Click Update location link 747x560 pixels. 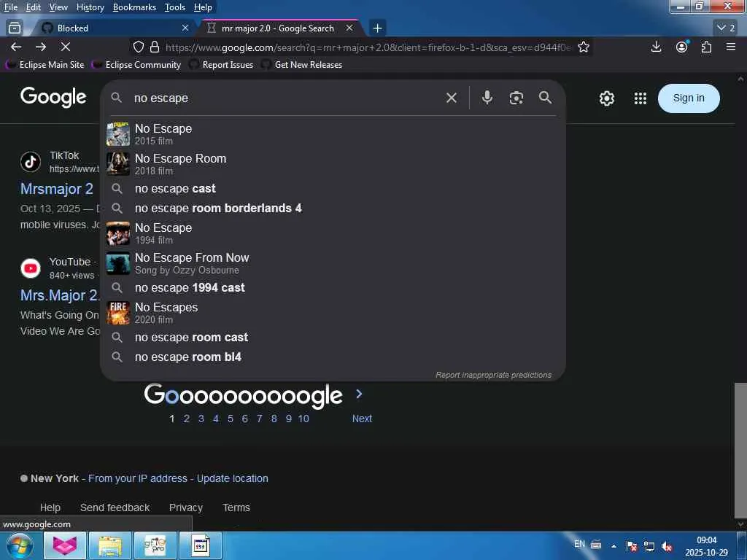click(x=233, y=478)
